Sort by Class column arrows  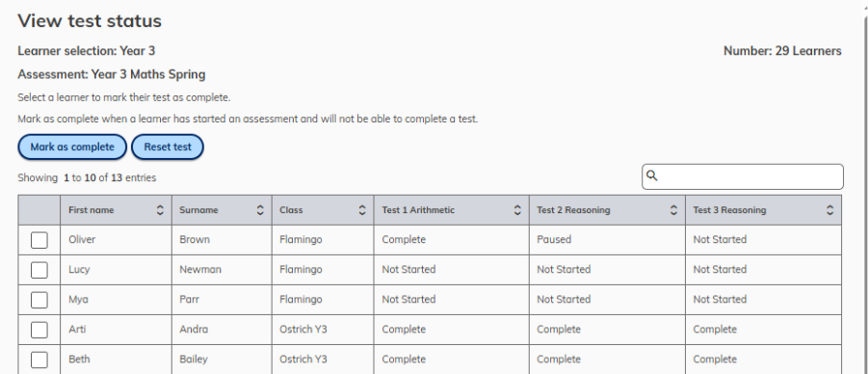(362, 210)
